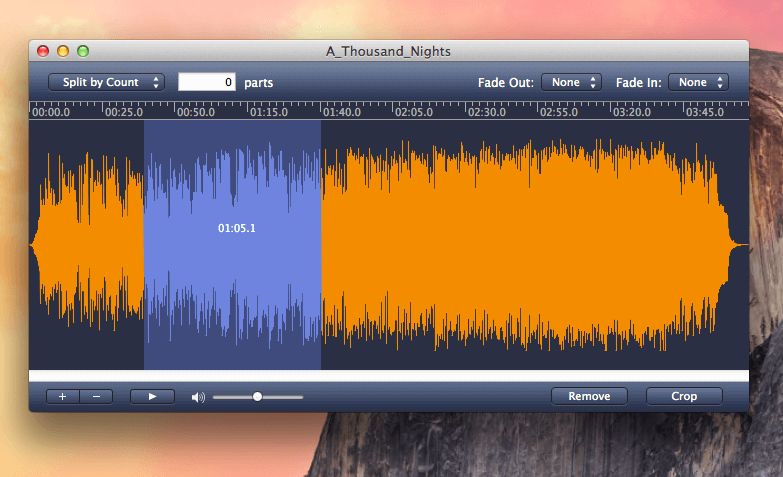The image size is (783, 477).
Task: Click the 00:00.0 timeline marker
Action: 51,112
